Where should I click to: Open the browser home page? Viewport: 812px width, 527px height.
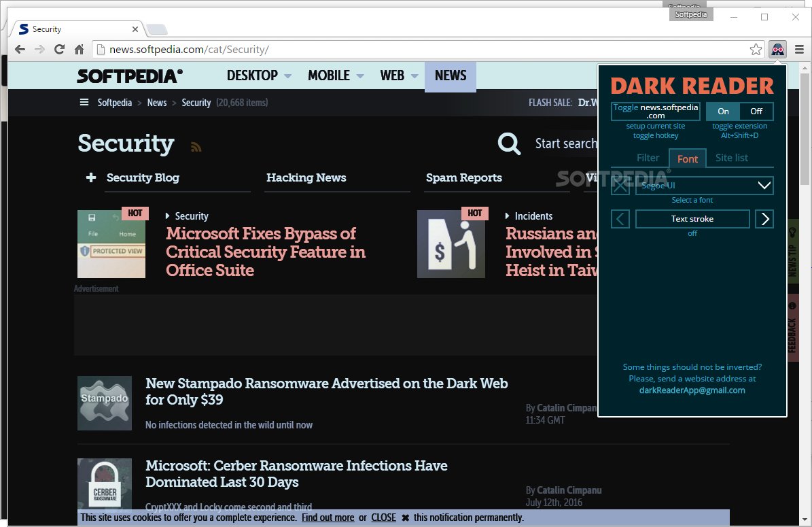tap(80, 49)
